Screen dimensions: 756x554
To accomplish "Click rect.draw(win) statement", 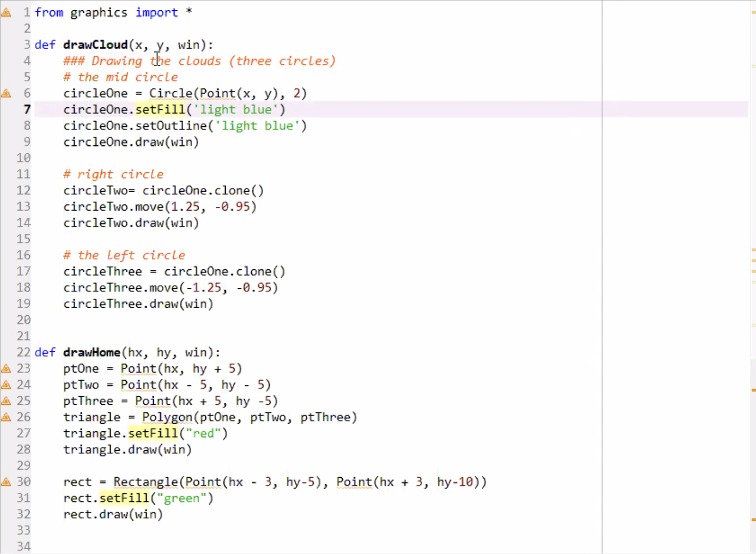I will (113, 514).
